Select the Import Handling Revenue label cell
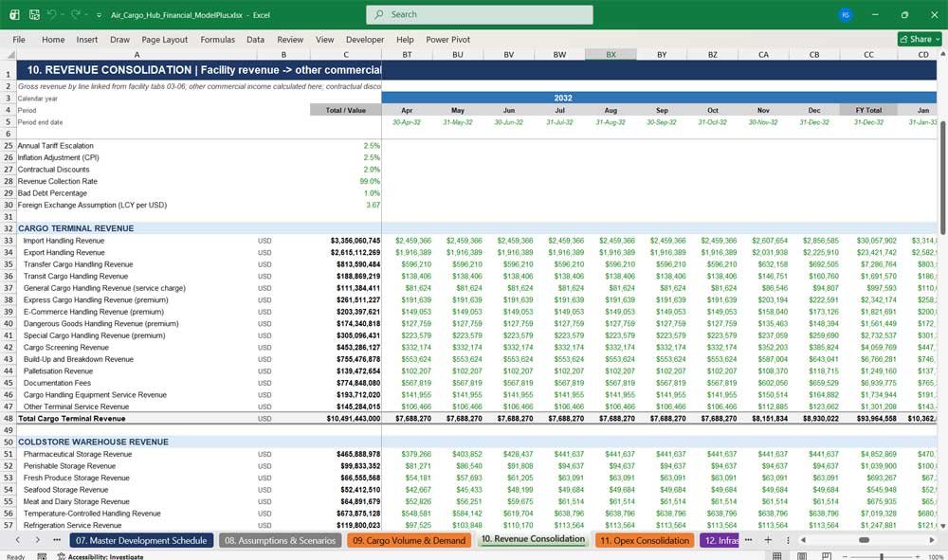 [137, 241]
